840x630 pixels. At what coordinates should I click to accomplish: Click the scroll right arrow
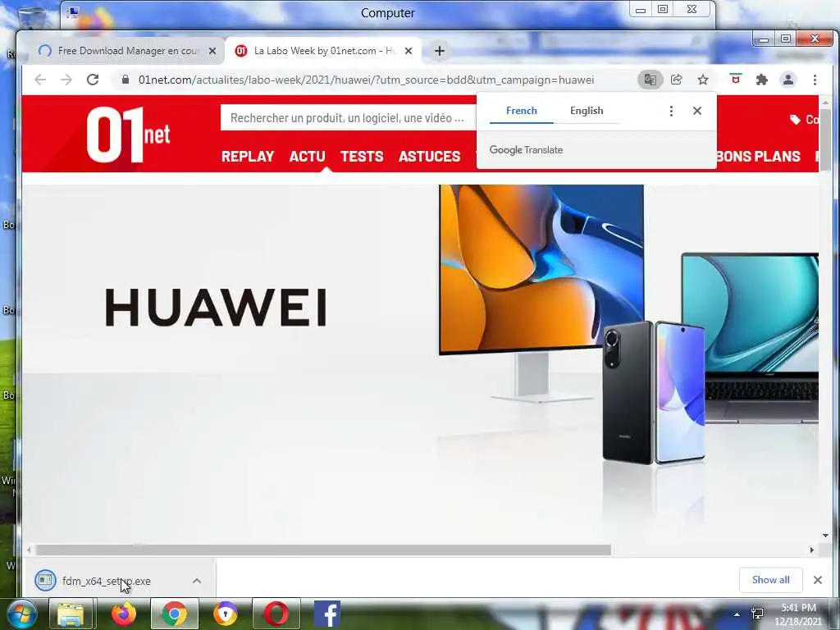click(811, 550)
